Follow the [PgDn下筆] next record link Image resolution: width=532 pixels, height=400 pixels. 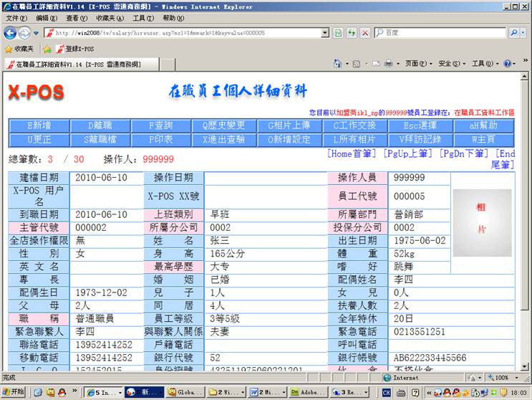point(465,154)
